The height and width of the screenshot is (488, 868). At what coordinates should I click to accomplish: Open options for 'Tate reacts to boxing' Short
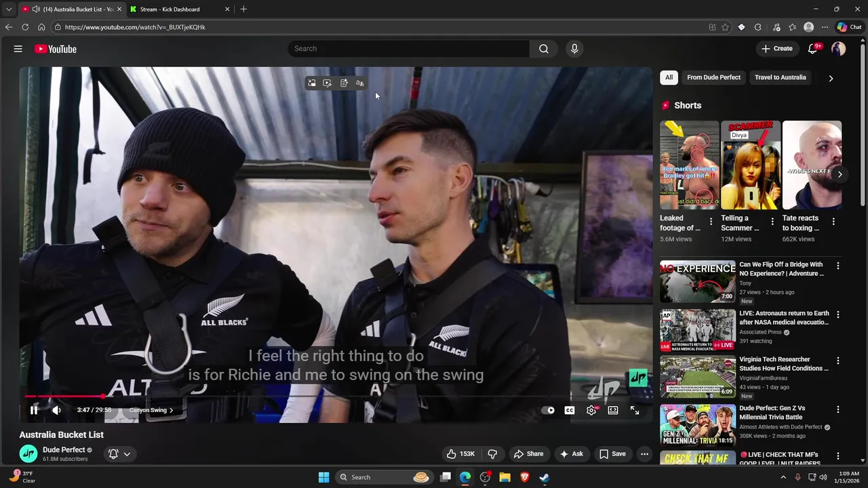point(833,222)
